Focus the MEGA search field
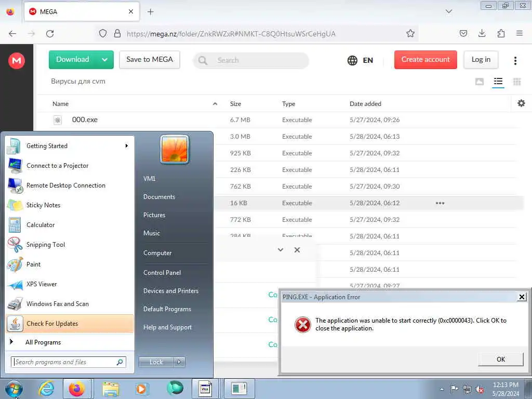The width and height of the screenshot is (532, 399). [x=251, y=60]
